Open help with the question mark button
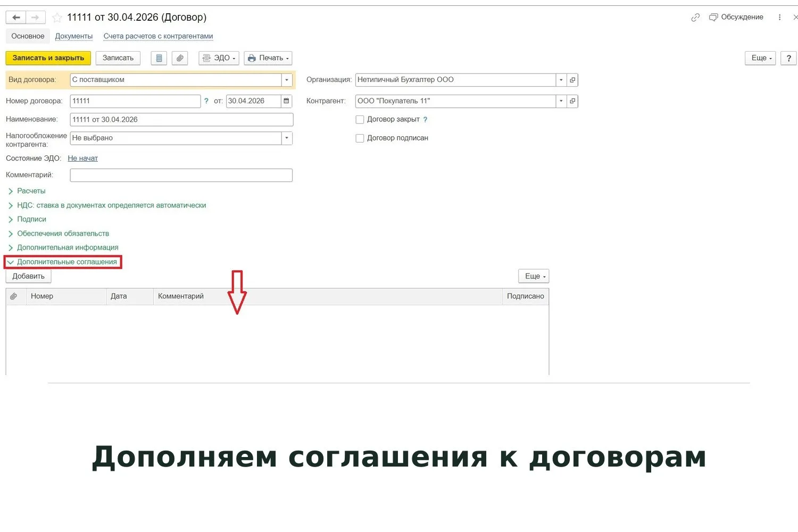Image resolution: width=798 pixels, height=532 pixels. pos(789,58)
